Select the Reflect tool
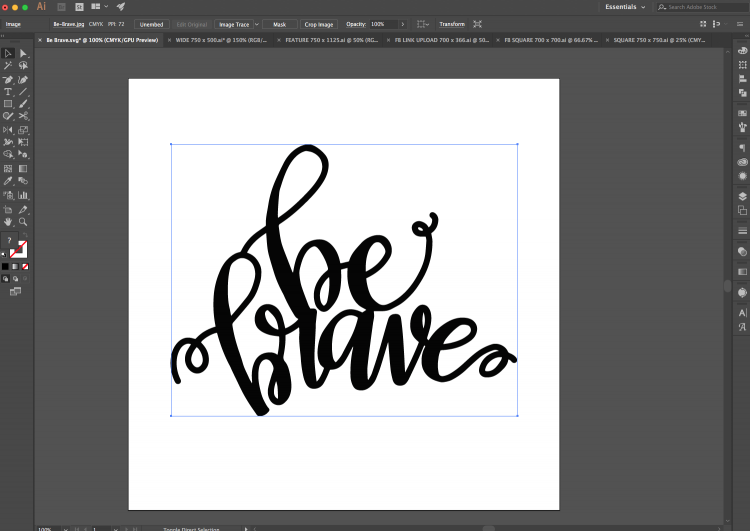 8,130
